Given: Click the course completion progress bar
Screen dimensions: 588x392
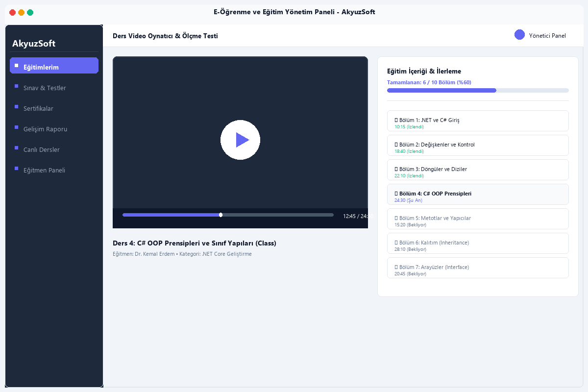Looking at the screenshot, I should (x=478, y=90).
